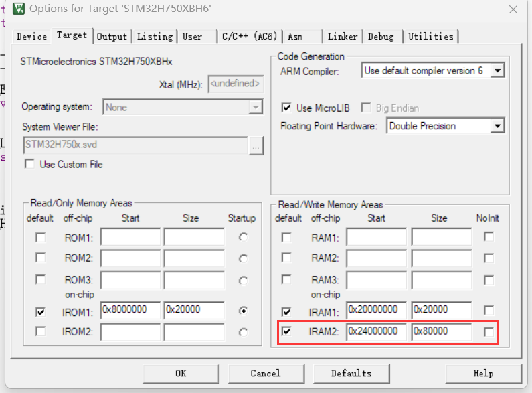Switch to the Linker tab
Viewport: 532px width, 393px height.
(x=343, y=36)
